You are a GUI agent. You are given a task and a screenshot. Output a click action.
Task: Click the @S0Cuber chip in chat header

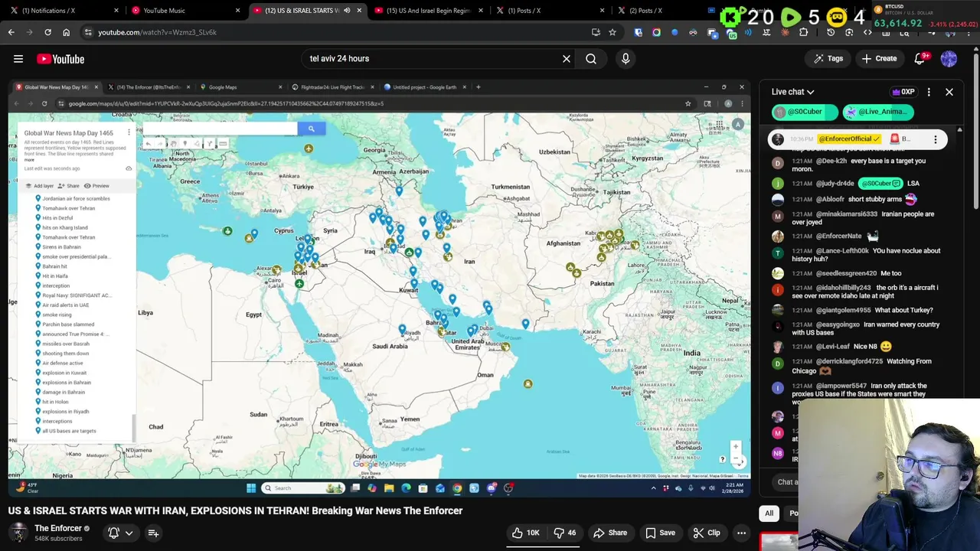[x=803, y=112]
